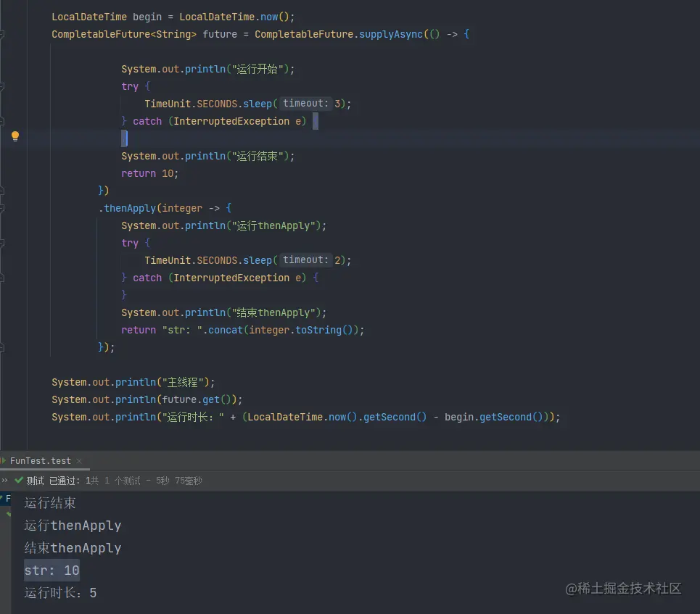Click the println("主线程") code line

click(133, 383)
